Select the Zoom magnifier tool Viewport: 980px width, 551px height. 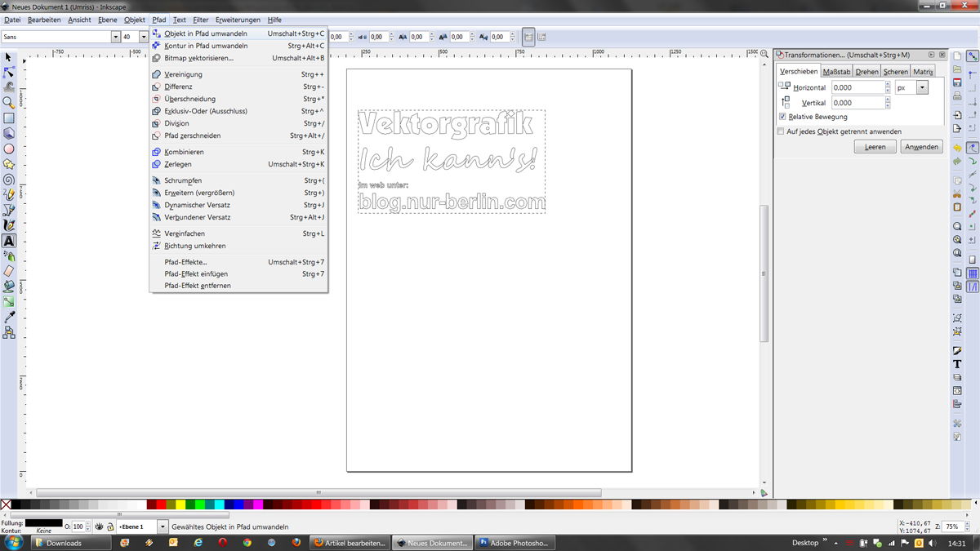(x=9, y=103)
